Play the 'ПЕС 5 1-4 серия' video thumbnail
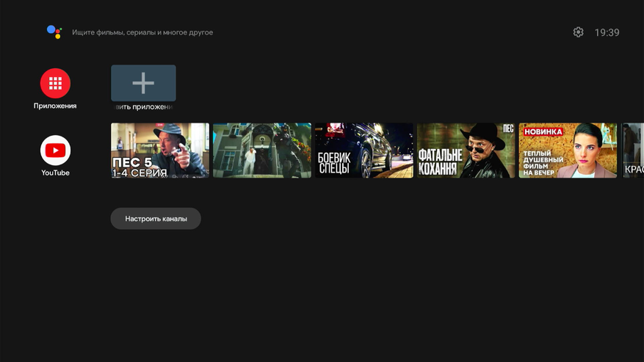The image size is (644, 362). click(x=160, y=151)
